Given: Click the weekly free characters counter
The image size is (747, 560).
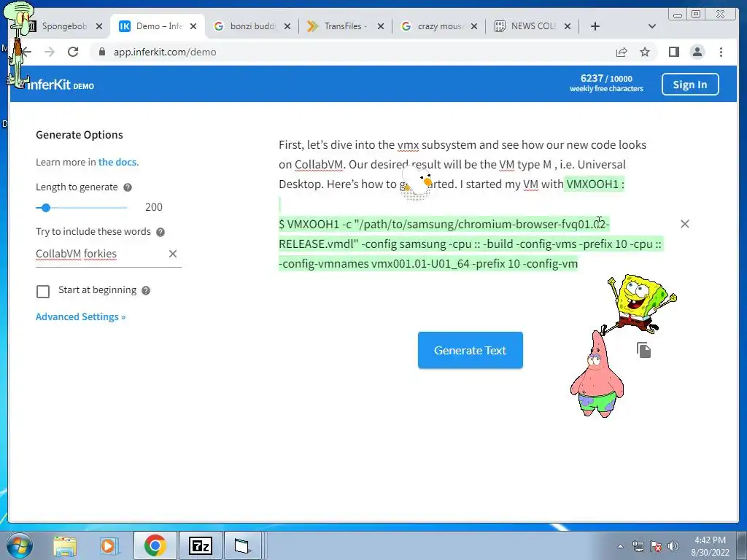Looking at the screenshot, I should point(606,83).
